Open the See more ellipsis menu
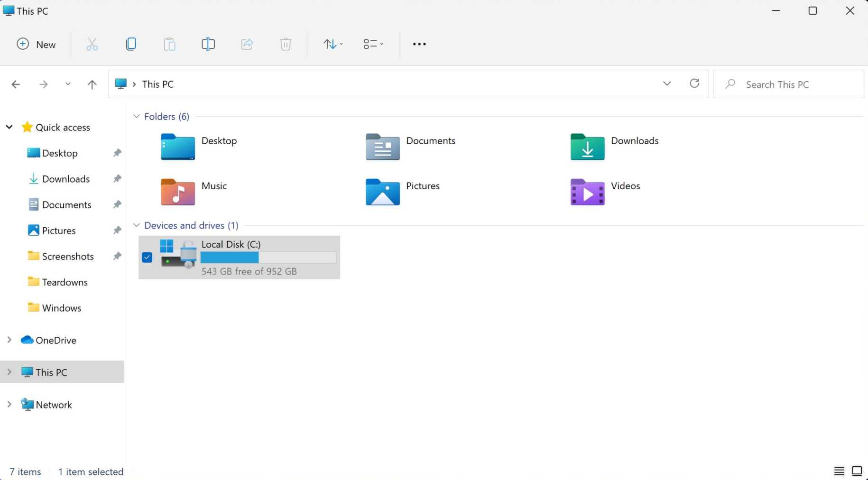The width and height of the screenshot is (868, 480). pos(419,44)
